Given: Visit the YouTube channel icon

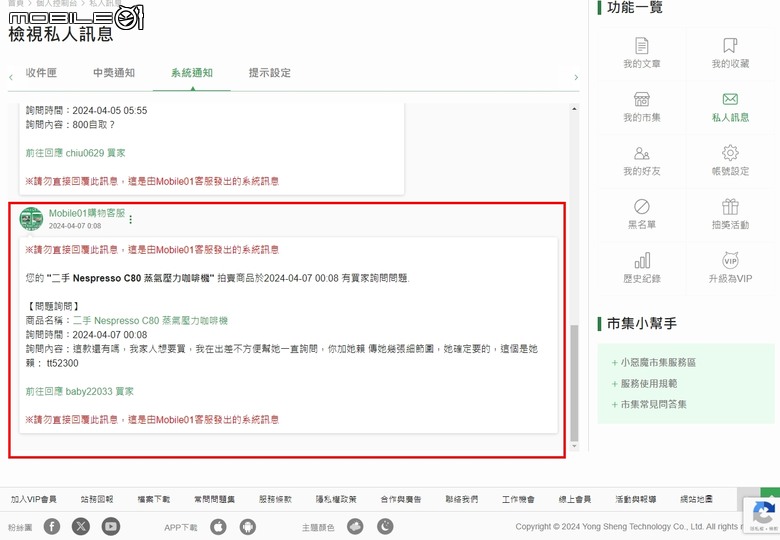Looking at the screenshot, I should pos(110,526).
